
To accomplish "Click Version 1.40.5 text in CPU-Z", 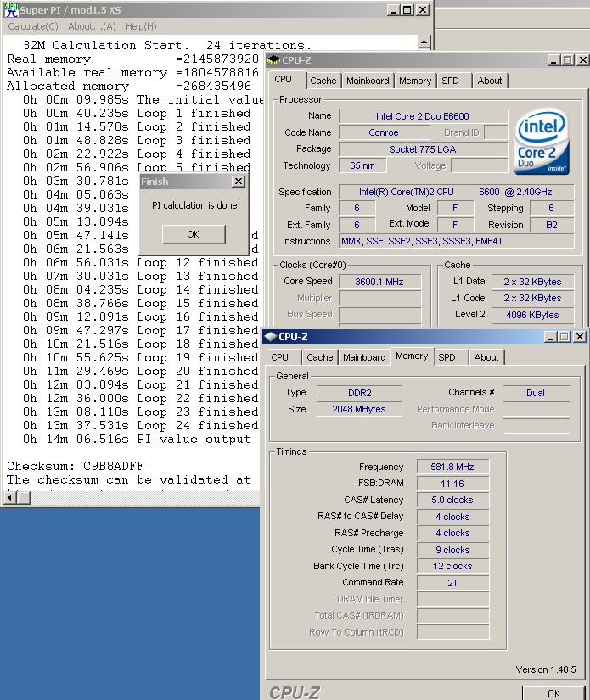I will tap(546, 669).
